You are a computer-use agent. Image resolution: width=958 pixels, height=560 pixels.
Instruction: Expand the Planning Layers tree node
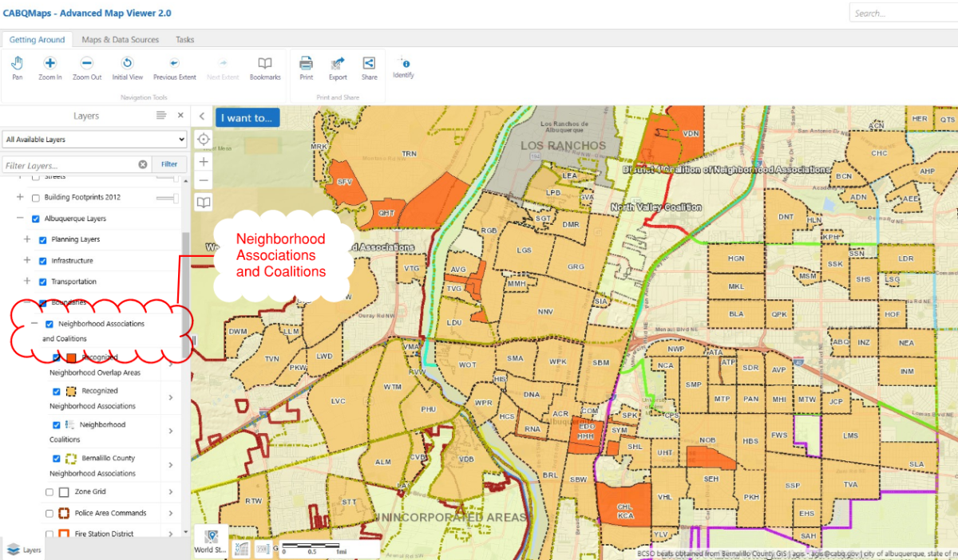(27, 239)
